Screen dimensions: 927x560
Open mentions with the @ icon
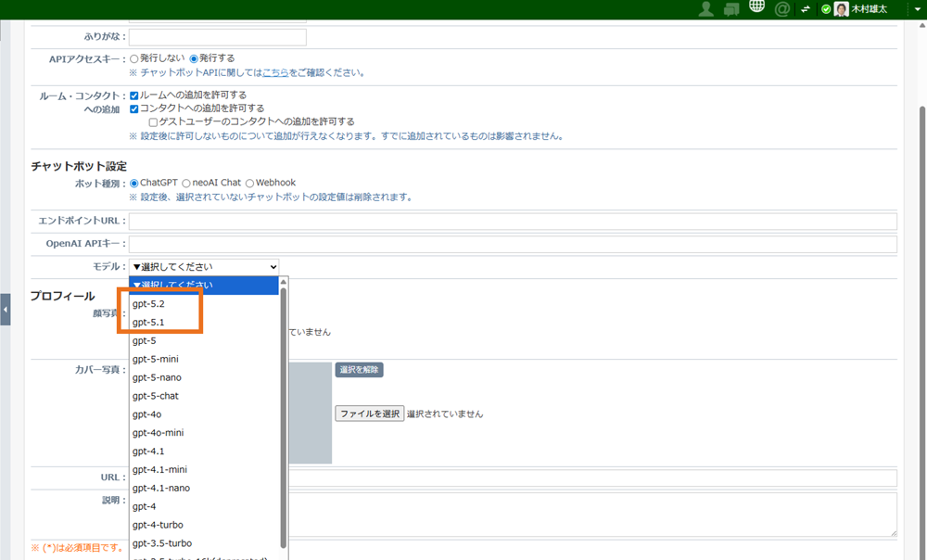click(781, 9)
